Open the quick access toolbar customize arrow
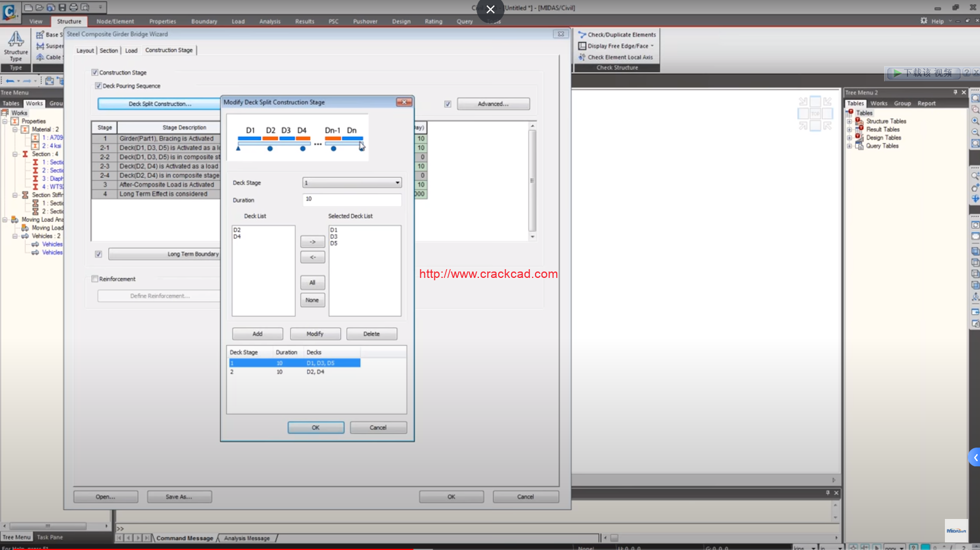The image size is (980, 550). click(101, 7)
